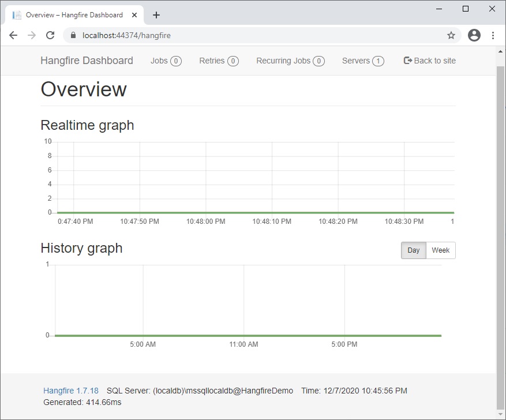Click the Generated: 414.66ms text
506x420 pixels.
pos(83,402)
